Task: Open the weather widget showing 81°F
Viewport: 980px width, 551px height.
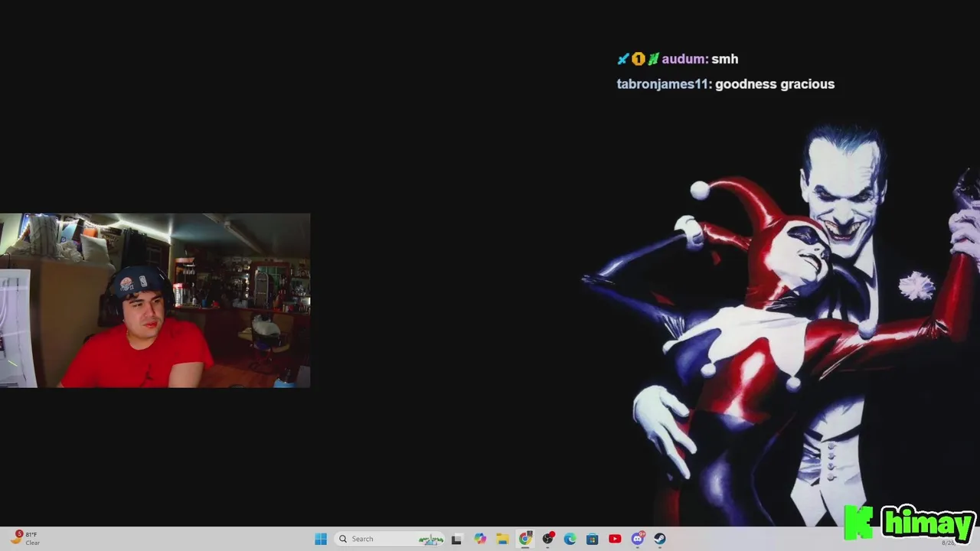Action: coord(25,539)
